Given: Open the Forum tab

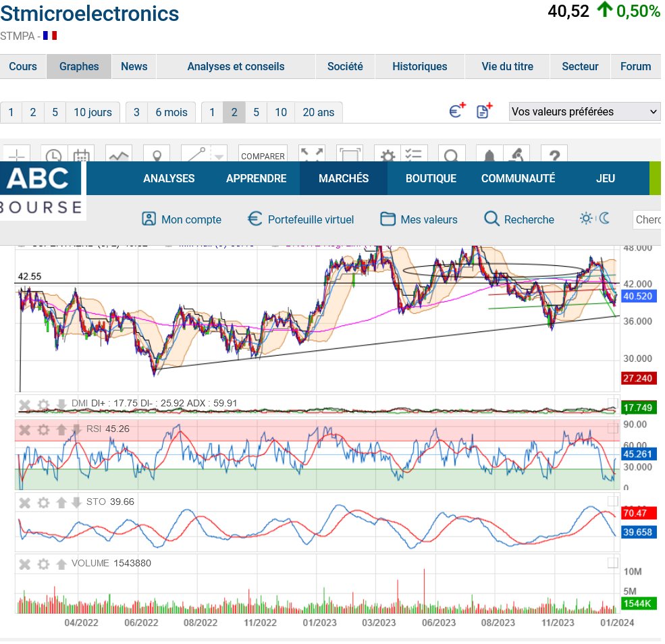Looking at the screenshot, I should [x=636, y=67].
